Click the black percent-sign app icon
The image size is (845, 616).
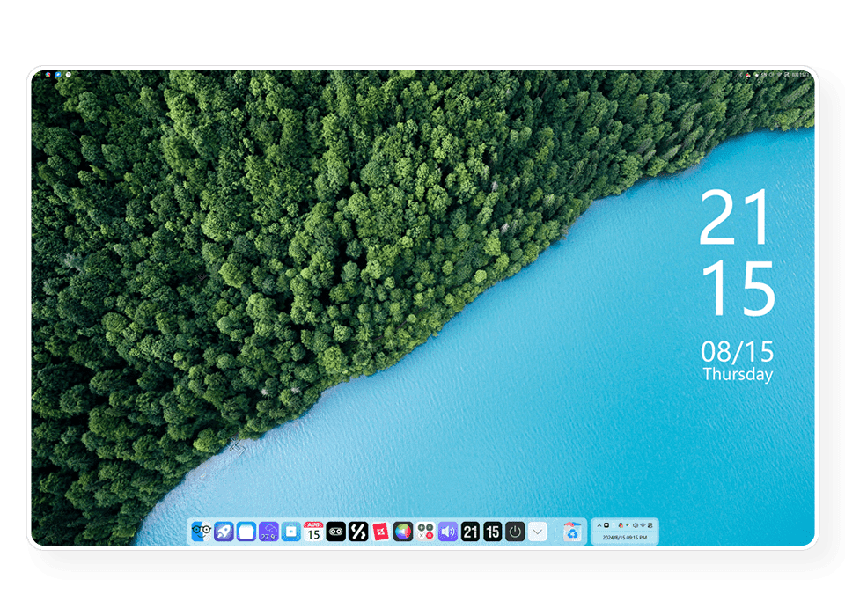click(358, 532)
